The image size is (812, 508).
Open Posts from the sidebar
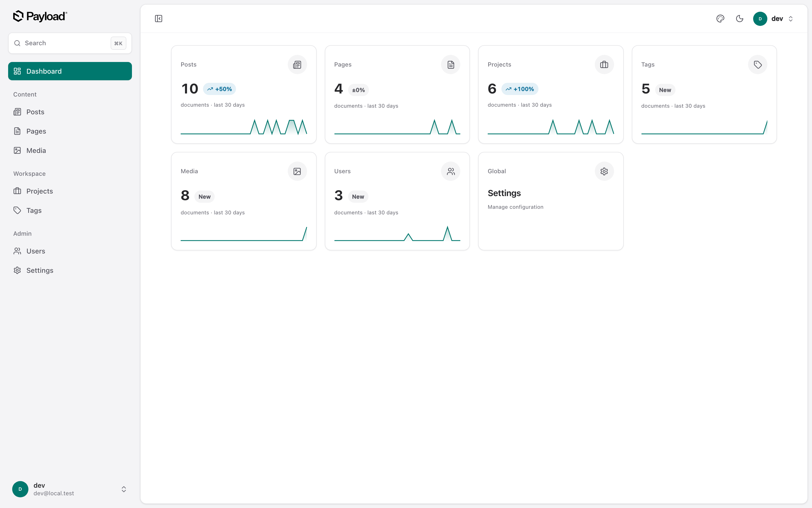tap(70, 112)
